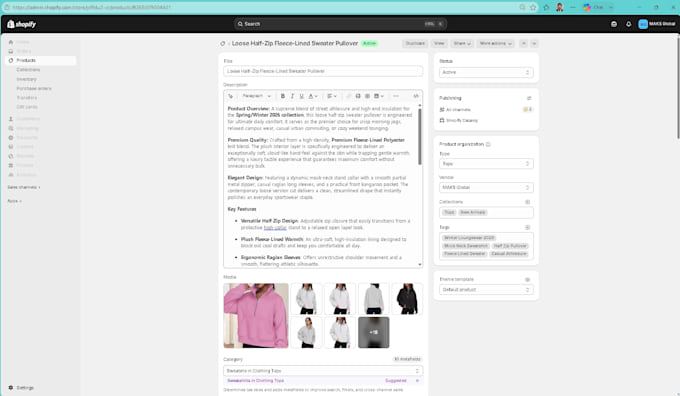Open Transfers submenu item

tap(27, 98)
